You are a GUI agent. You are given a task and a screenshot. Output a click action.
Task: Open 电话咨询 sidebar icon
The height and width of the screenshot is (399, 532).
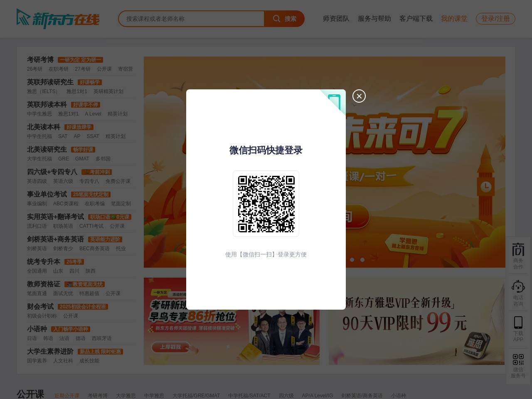(x=518, y=293)
